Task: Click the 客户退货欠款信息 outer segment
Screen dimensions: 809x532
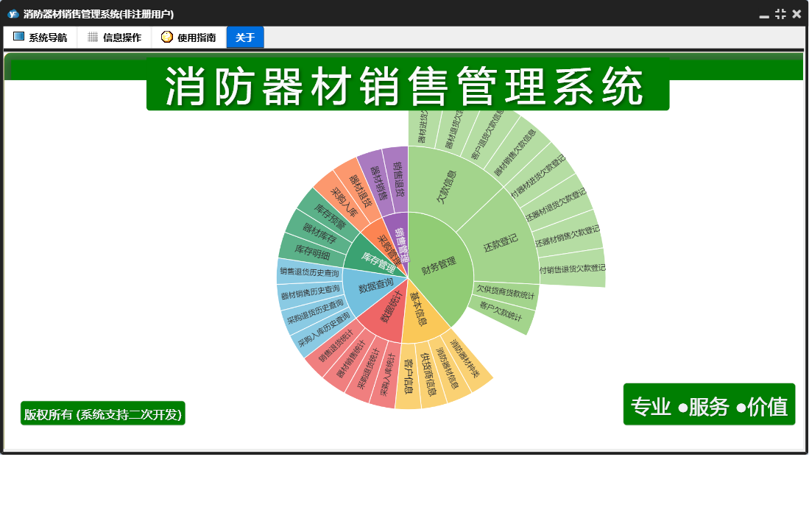Action: 487,135
